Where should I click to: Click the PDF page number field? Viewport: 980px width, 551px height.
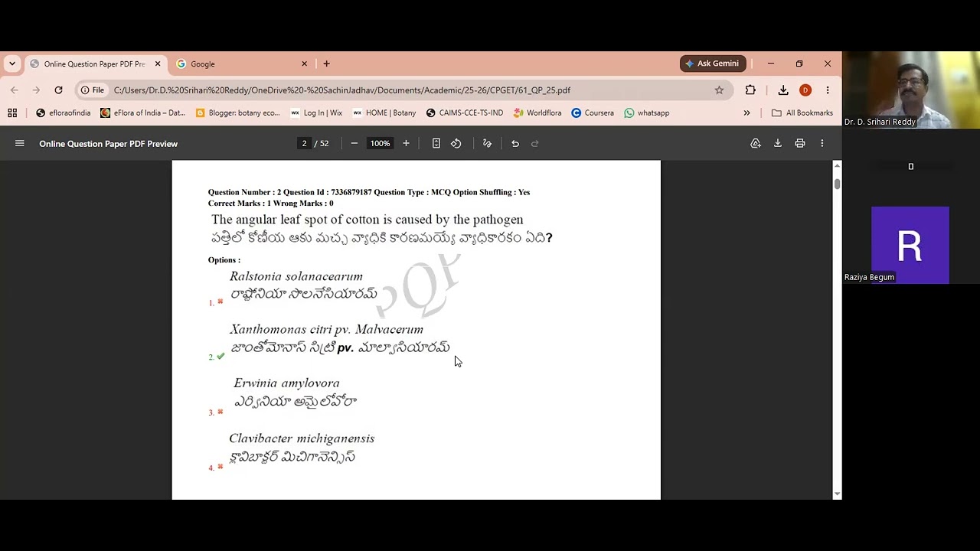click(x=304, y=143)
